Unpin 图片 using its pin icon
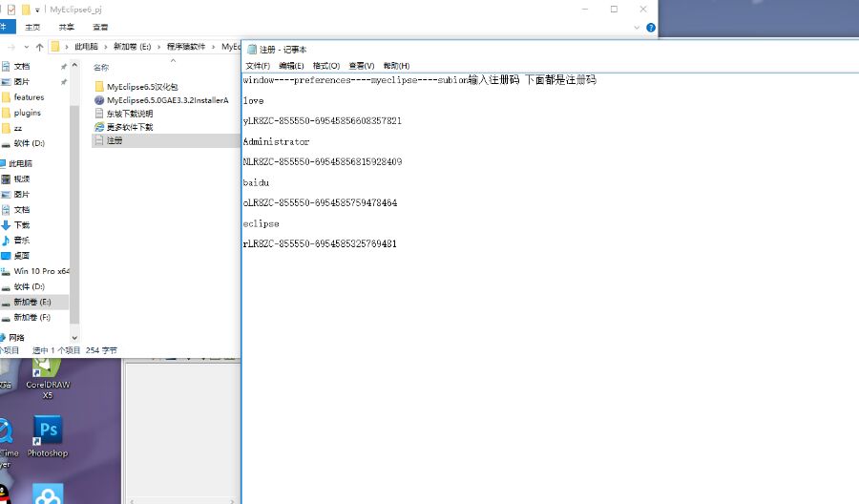The image size is (859, 504). pos(64,82)
